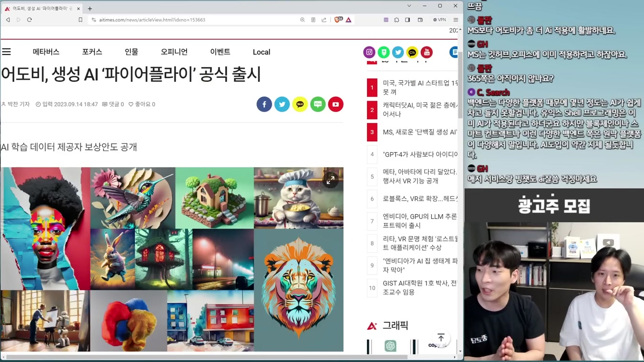This screenshot has width=644, height=362.
Task: Click the YouTube icon in site header
Action: coord(426,52)
